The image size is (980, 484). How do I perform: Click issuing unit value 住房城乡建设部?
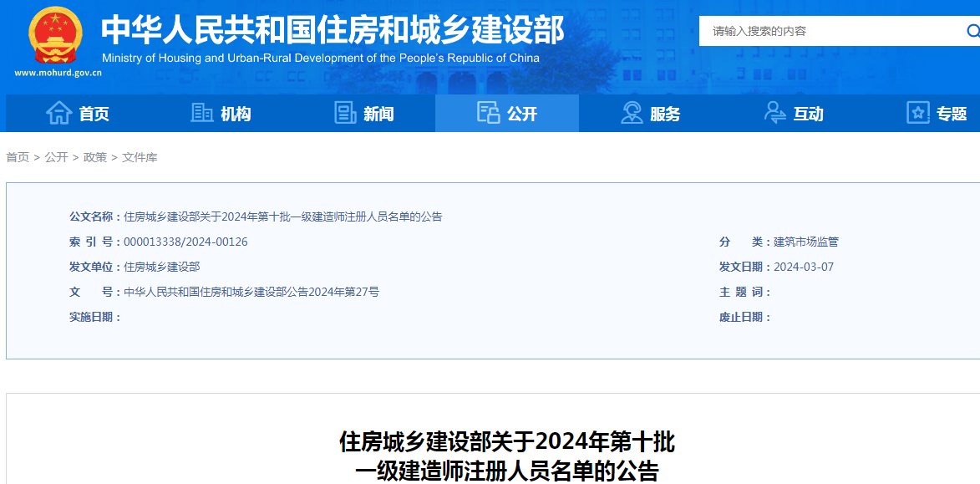[x=162, y=267]
